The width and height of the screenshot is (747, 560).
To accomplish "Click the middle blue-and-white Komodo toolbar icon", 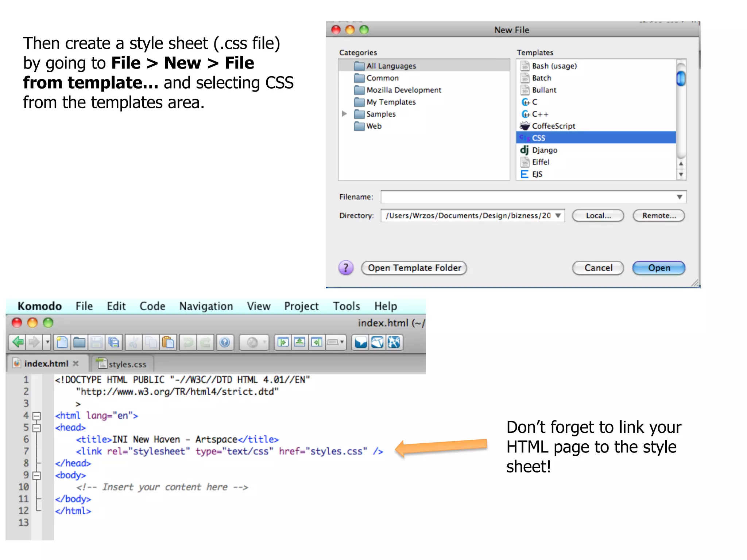I will tap(378, 342).
